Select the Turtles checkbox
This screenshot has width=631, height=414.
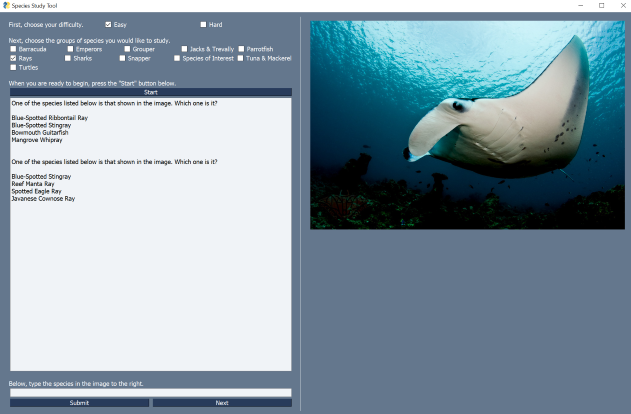pos(13,68)
